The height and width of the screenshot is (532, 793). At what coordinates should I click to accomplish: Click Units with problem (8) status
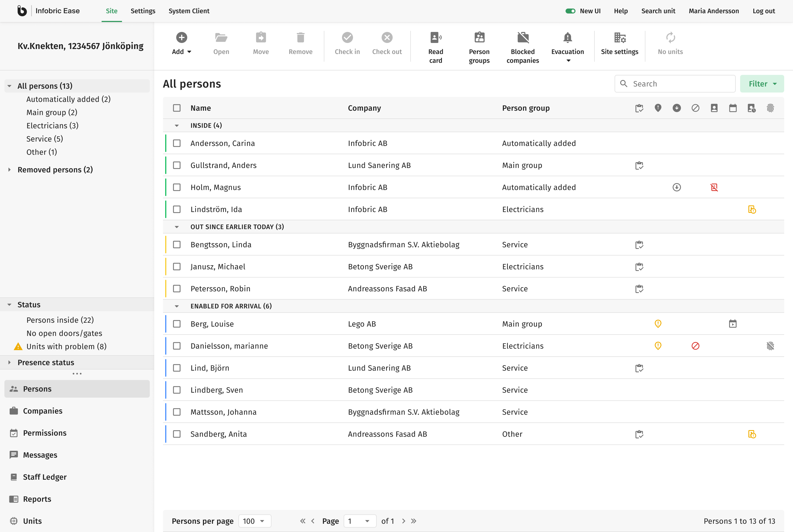click(66, 347)
